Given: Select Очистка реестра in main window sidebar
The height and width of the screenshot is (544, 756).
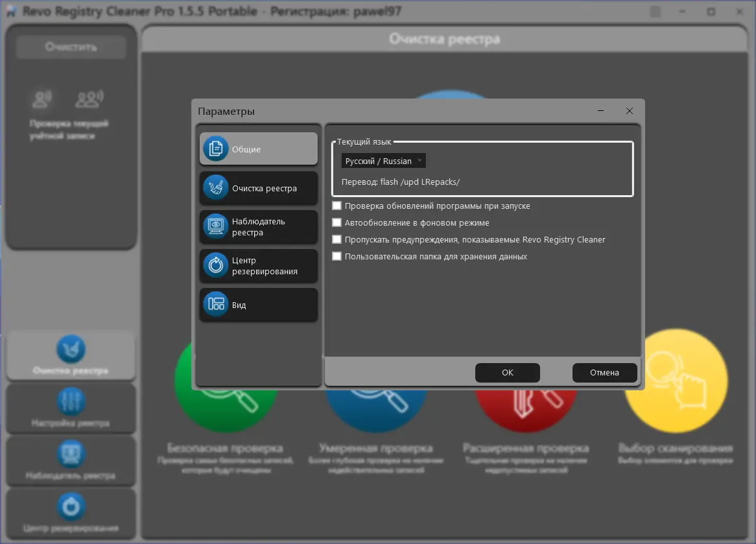Looking at the screenshot, I should pyautogui.click(x=71, y=355).
